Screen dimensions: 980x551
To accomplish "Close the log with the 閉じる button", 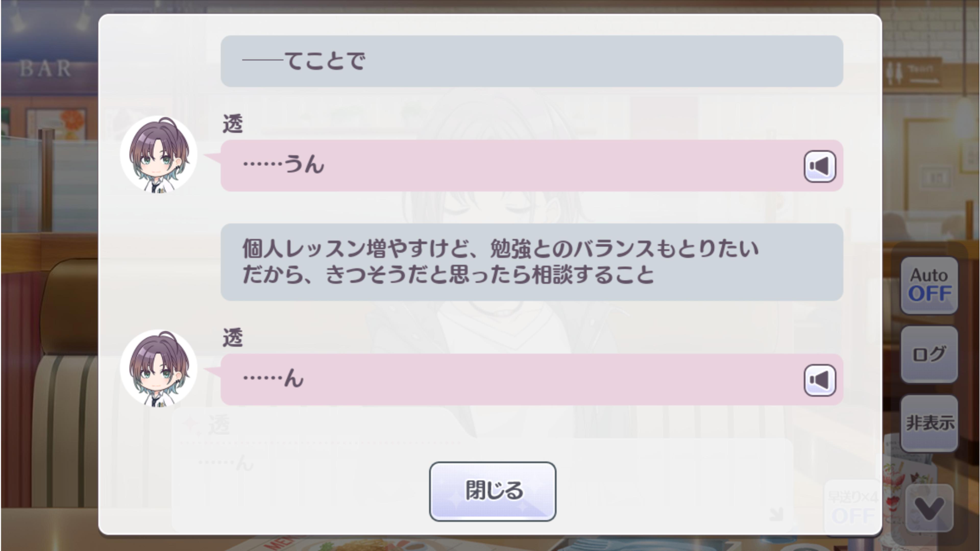I will (493, 491).
